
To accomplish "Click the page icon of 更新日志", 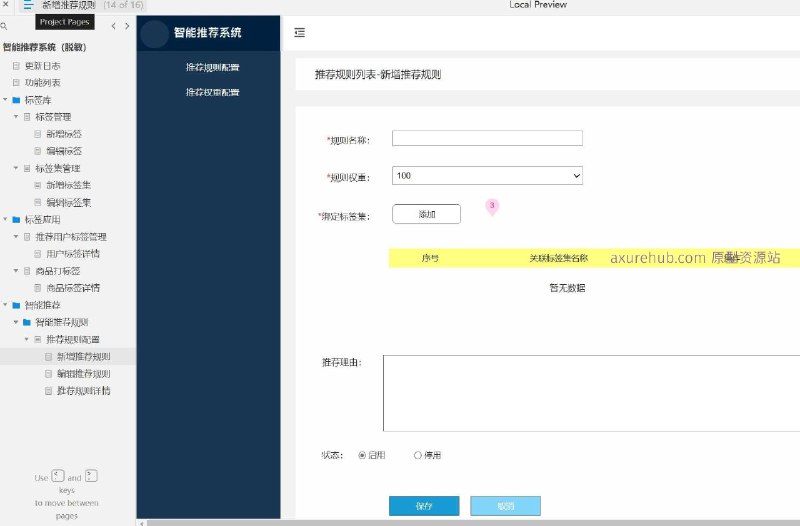I will (x=16, y=66).
